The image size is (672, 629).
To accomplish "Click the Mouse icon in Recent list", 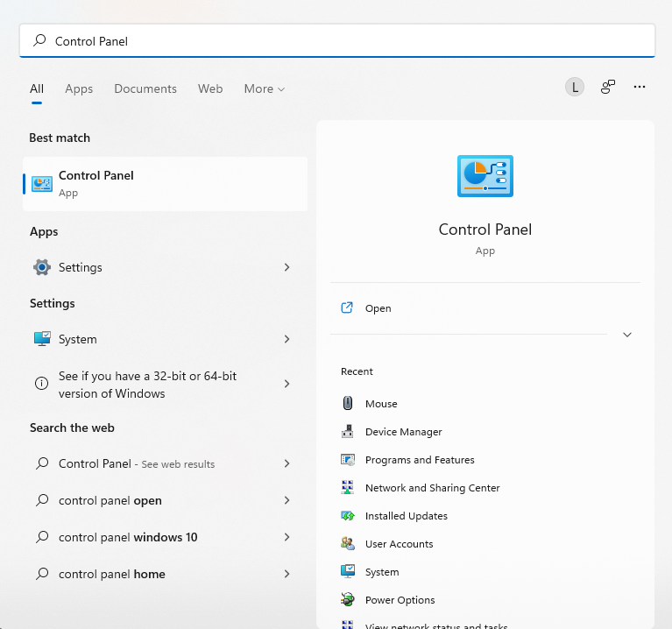I will tap(348, 403).
